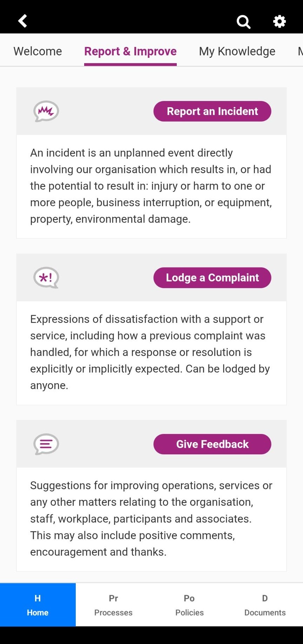This screenshot has height=644, width=303.
Task: Click the Give Feedback button
Action: (212, 444)
